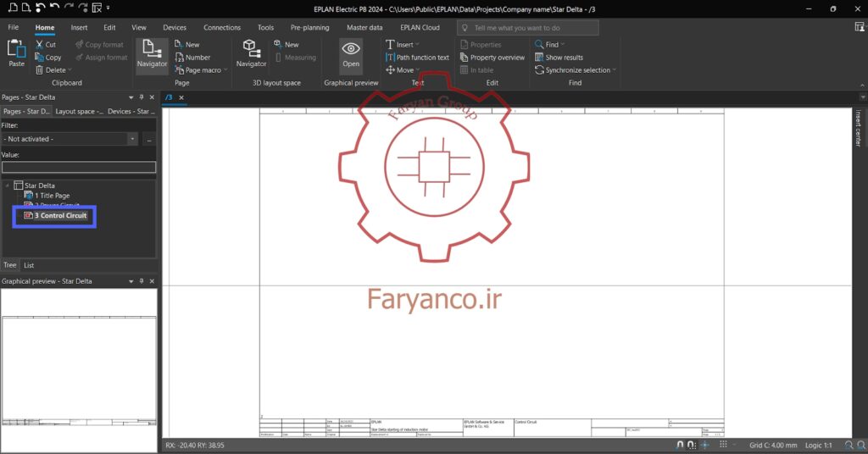Click the Number pages icon
Viewport: 868px width, 454px height.
180,57
